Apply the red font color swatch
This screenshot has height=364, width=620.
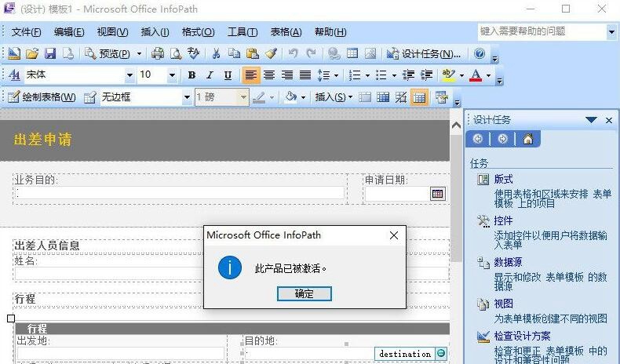476,75
